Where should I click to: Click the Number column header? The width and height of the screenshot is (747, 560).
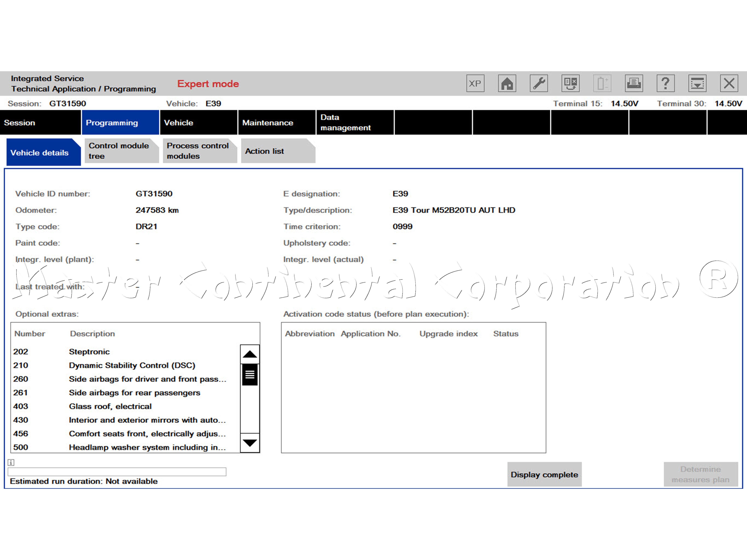[x=30, y=334]
